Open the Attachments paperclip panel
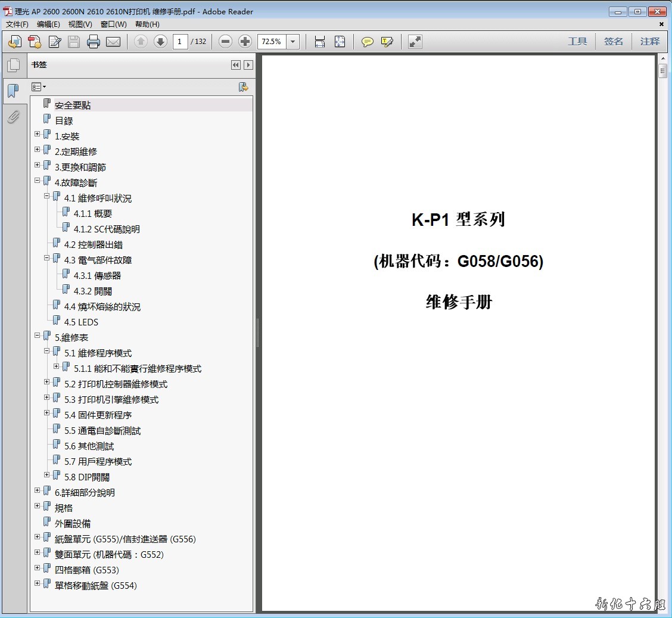 coord(13,117)
